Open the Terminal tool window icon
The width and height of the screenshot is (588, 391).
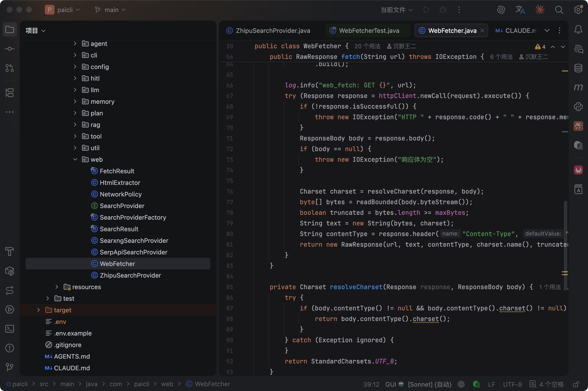click(9, 329)
